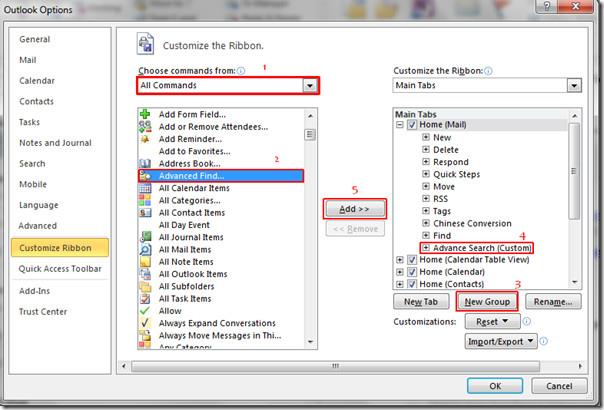This screenshot has width=604, height=410.
Task: Expand the Delete group node
Action: click(426, 150)
